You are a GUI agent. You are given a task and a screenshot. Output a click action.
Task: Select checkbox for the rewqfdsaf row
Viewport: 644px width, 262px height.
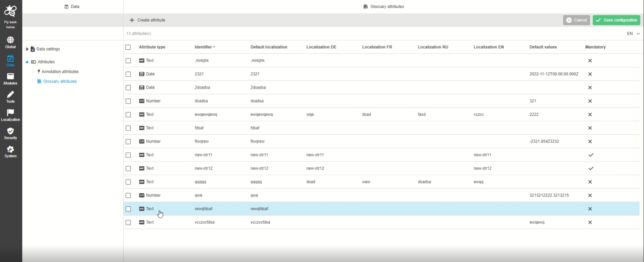click(x=128, y=209)
